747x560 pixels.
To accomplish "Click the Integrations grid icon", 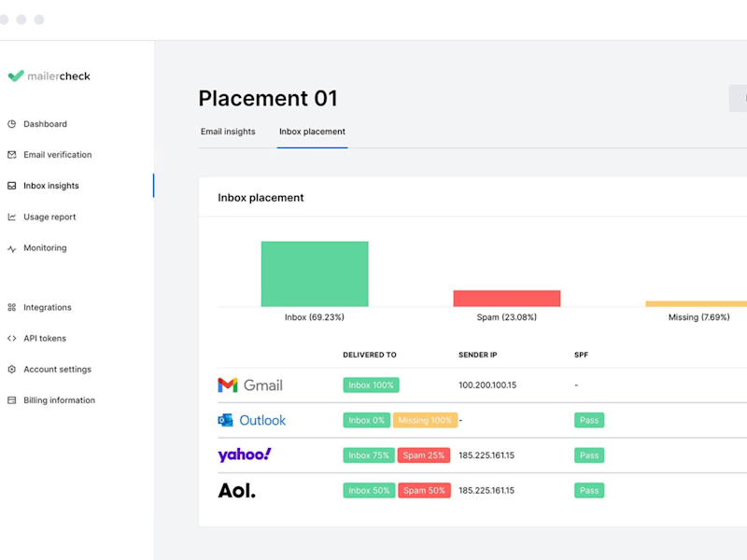I will click(12, 308).
